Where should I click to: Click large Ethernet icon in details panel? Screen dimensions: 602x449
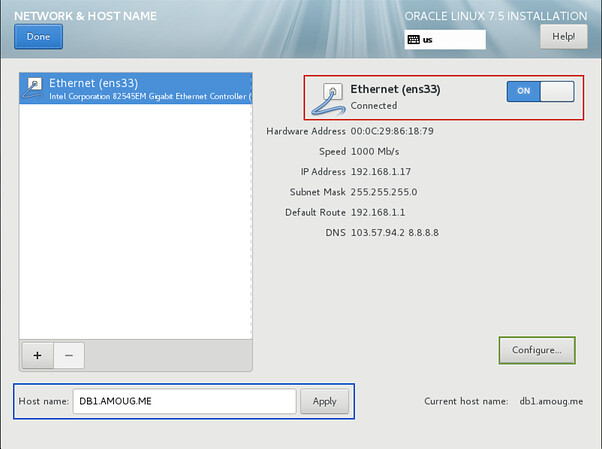point(329,99)
